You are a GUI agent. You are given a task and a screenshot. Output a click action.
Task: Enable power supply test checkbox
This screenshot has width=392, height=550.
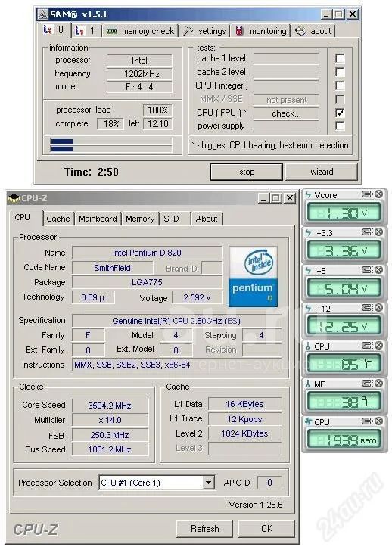pyautogui.click(x=340, y=126)
